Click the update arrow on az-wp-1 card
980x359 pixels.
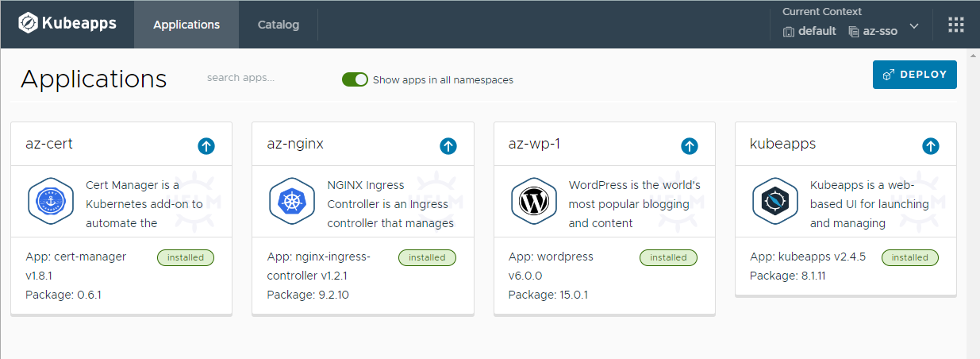[690, 146]
